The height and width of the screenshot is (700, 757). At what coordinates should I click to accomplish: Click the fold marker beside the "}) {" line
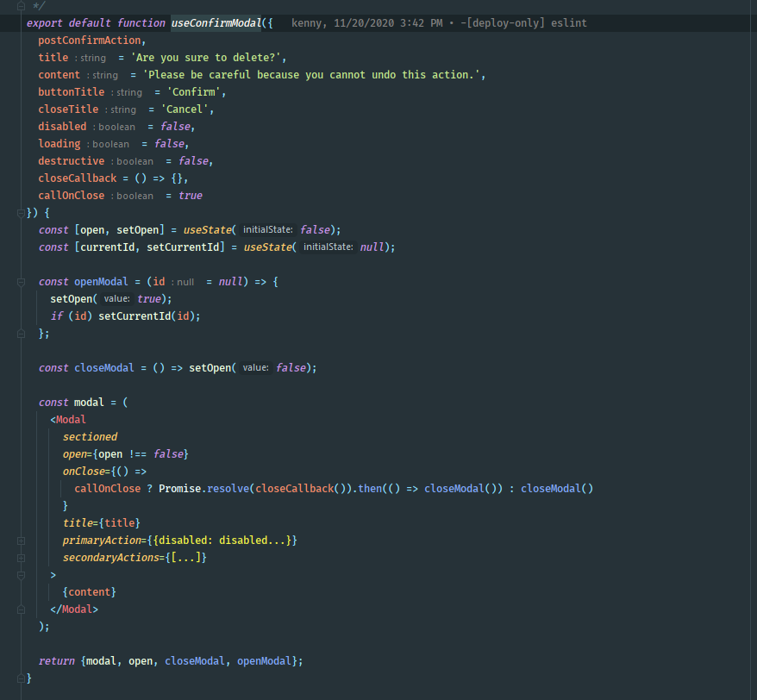(19, 213)
